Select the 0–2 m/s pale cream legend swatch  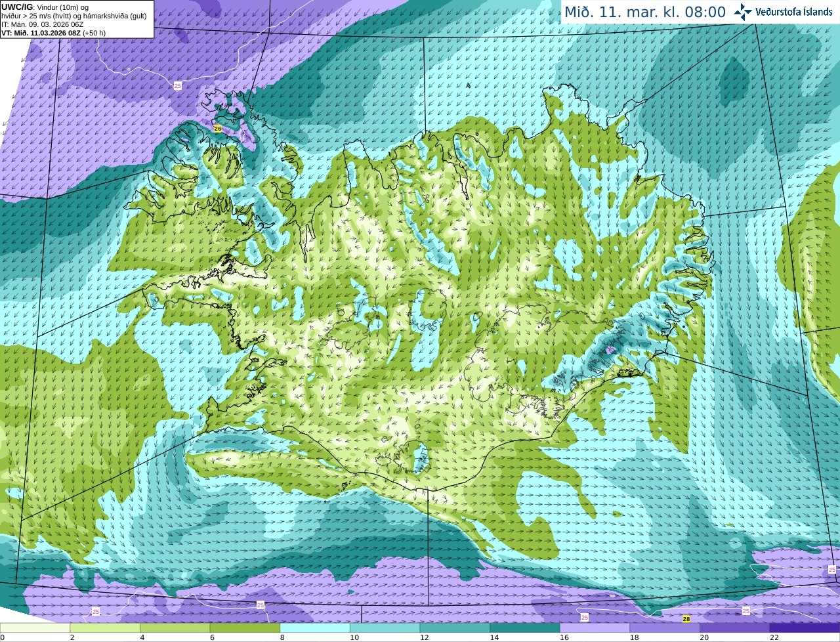tap(35, 628)
